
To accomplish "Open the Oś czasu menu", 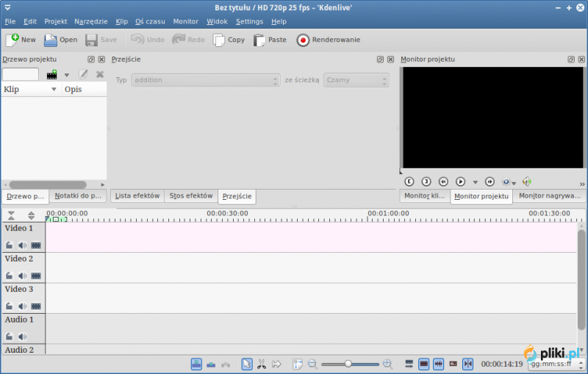I will 150,21.
